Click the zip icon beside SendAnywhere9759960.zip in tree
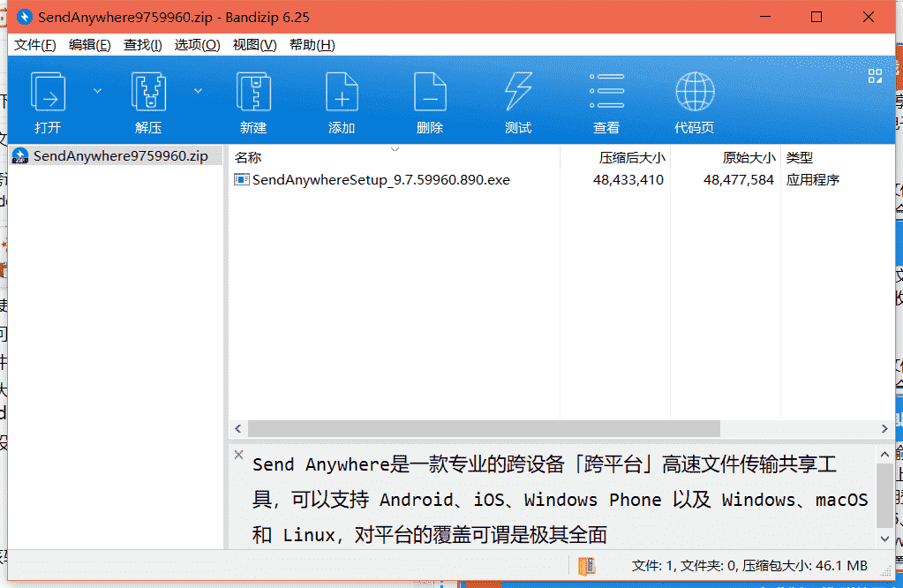Viewport: 903px width, 588px height. pos(20,156)
